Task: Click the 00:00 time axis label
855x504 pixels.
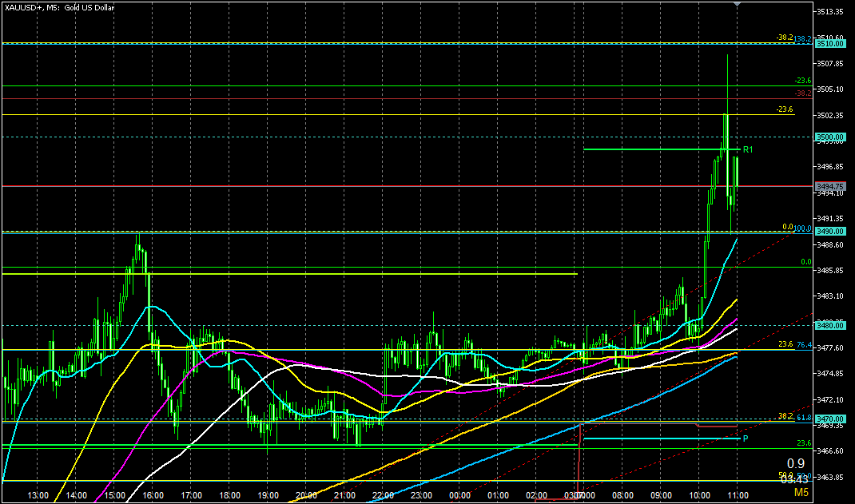Action: point(459,495)
